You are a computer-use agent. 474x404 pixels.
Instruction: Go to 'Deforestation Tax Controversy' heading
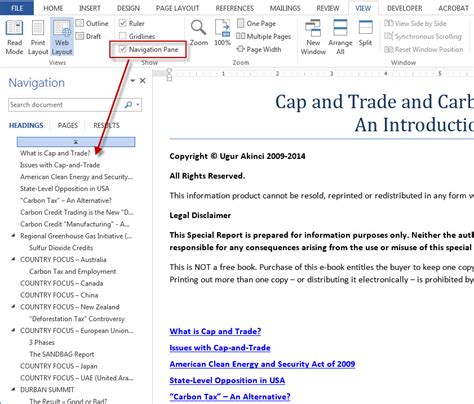point(77,319)
